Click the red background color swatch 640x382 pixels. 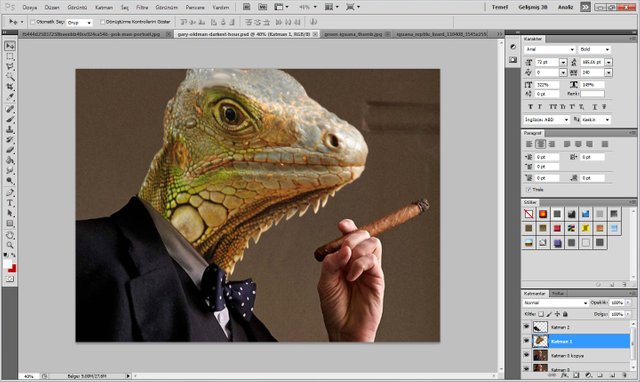pyautogui.click(x=12, y=269)
